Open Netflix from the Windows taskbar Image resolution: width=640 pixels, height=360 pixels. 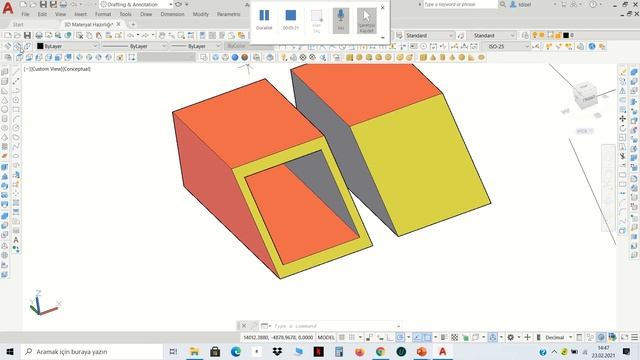coord(319,351)
